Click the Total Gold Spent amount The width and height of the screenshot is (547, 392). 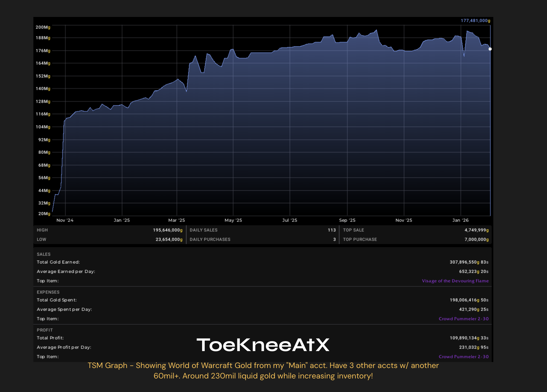pyautogui.click(x=469, y=300)
